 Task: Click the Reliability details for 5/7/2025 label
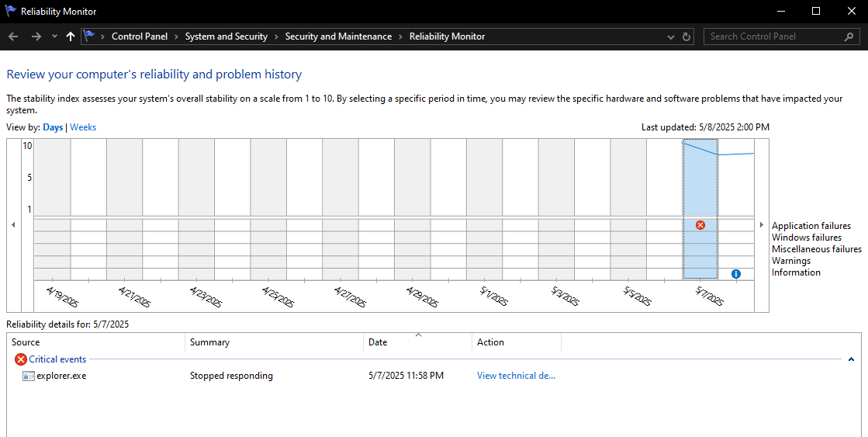click(67, 324)
